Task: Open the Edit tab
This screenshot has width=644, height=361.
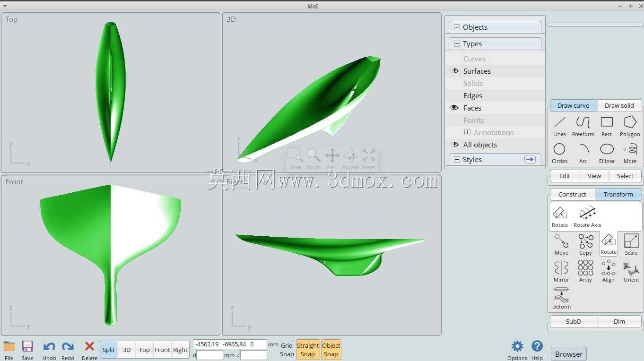Action: (565, 176)
